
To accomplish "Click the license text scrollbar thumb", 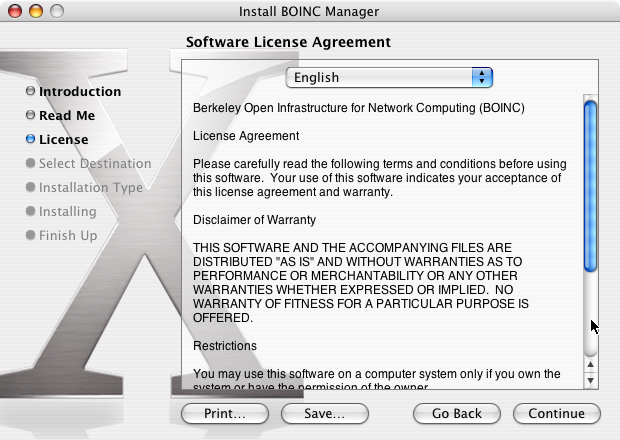I will pos(590,186).
